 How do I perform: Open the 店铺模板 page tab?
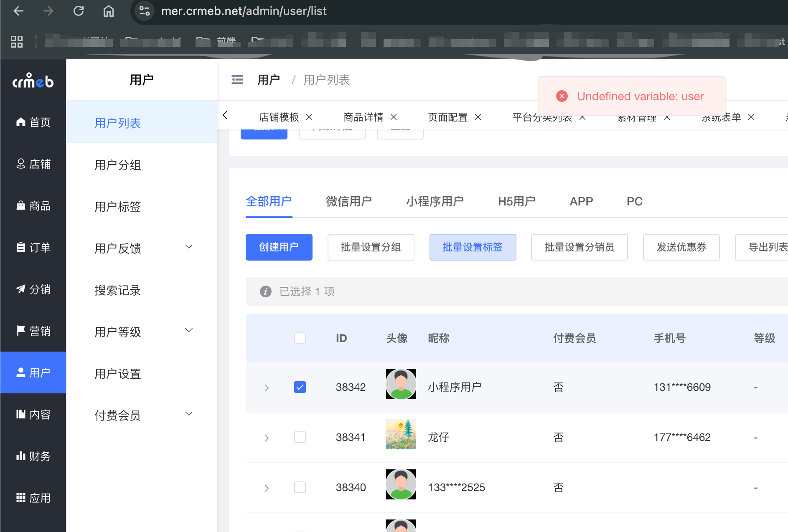279,117
